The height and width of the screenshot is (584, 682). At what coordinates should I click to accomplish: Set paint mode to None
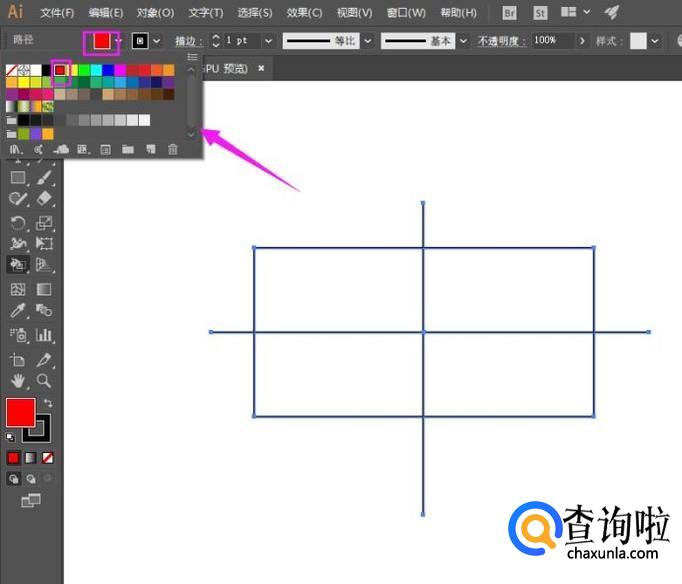pyautogui.click(x=48, y=457)
